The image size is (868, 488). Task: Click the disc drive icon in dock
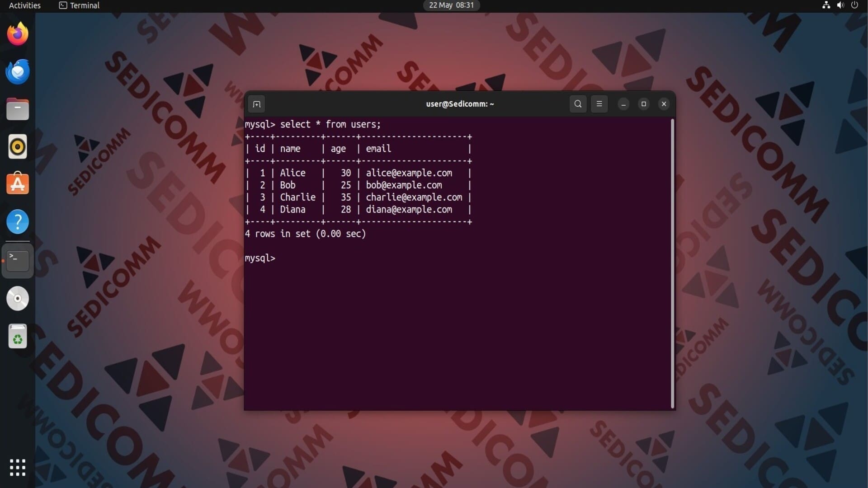18,298
